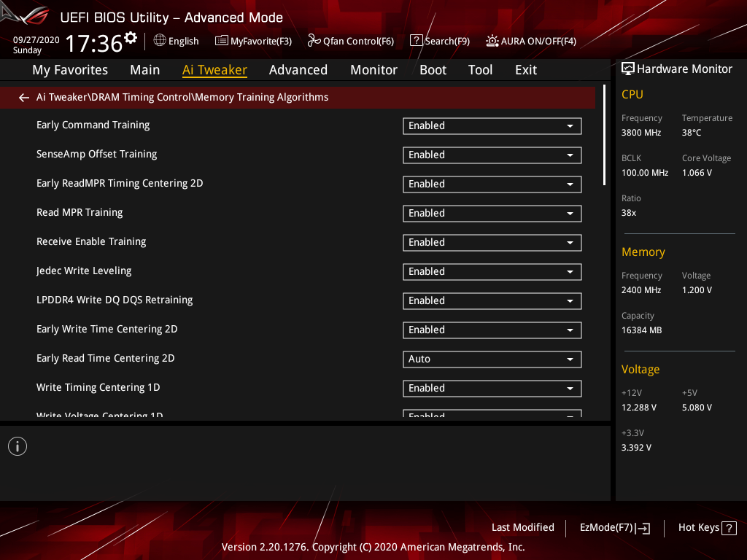Click the settings gear next to the clock
The width and height of the screenshot is (747, 560).
[131, 38]
